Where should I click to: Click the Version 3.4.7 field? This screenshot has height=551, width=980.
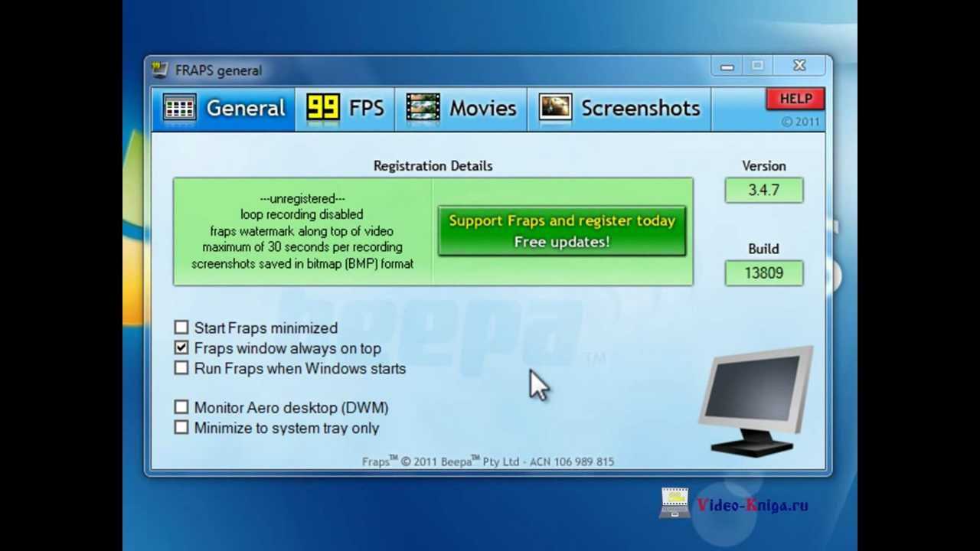click(764, 190)
